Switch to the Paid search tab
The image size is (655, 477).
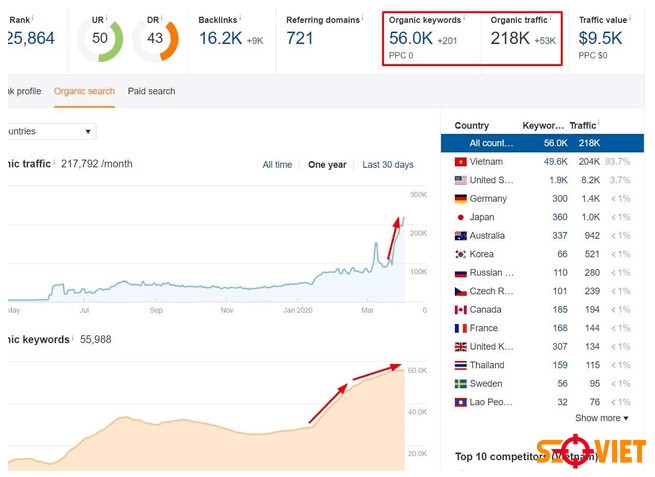(151, 91)
